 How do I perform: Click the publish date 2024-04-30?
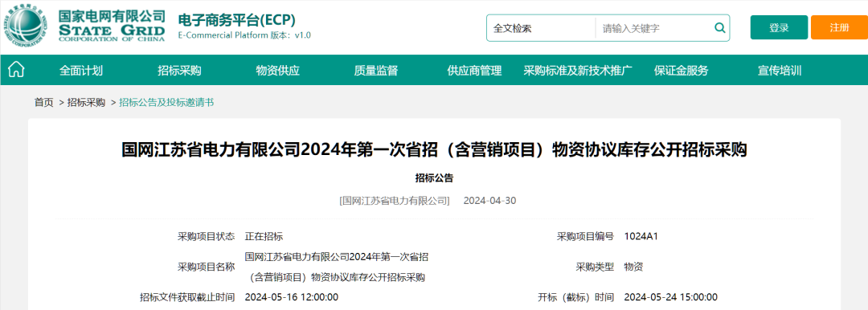click(489, 201)
